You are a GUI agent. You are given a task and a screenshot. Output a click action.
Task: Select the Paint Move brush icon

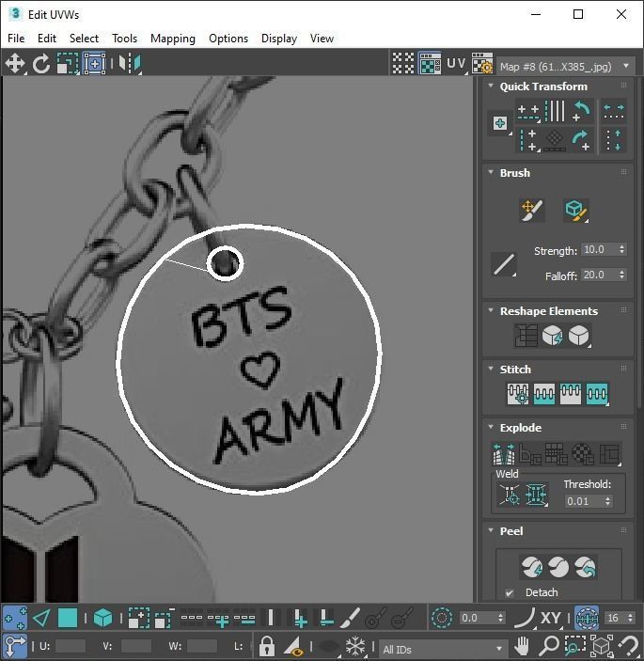(x=532, y=211)
